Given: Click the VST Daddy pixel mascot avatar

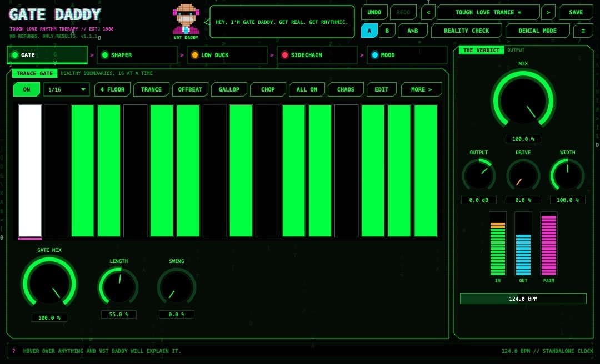Looking at the screenshot, I should [186, 19].
